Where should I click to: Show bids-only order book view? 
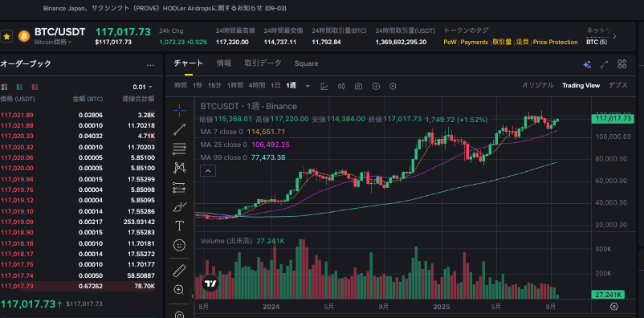(x=19, y=87)
